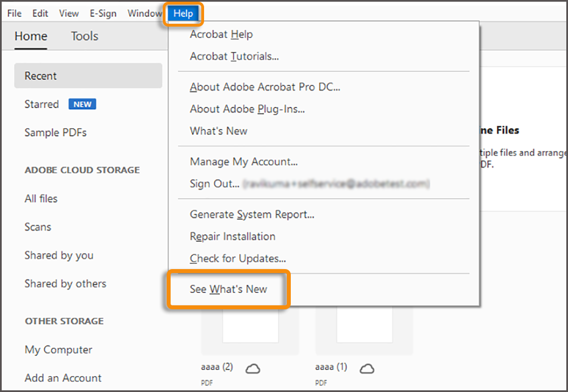
Task: Open the Sample PDFs section
Action: coord(55,133)
